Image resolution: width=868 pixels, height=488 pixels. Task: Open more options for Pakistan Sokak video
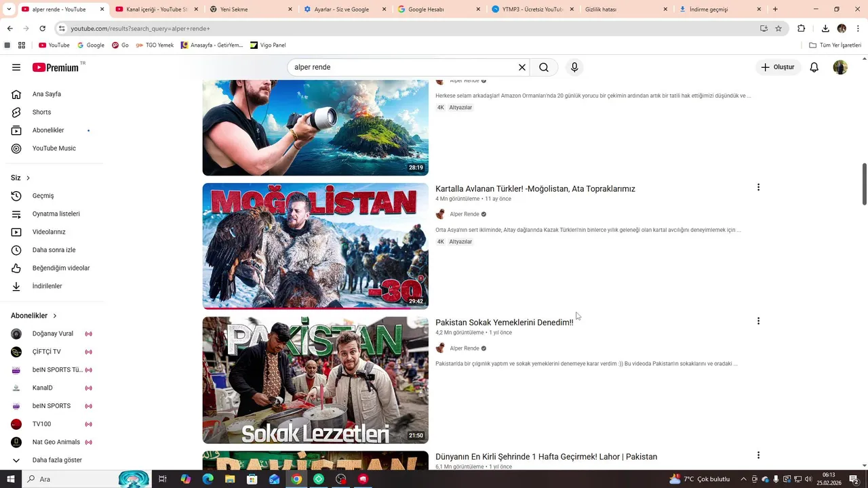[x=758, y=321]
